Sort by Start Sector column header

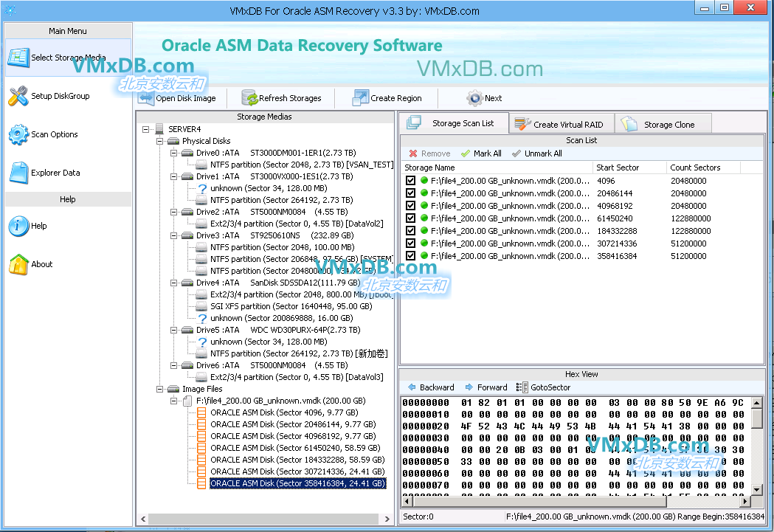pyautogui.click(x=629, y=167)
